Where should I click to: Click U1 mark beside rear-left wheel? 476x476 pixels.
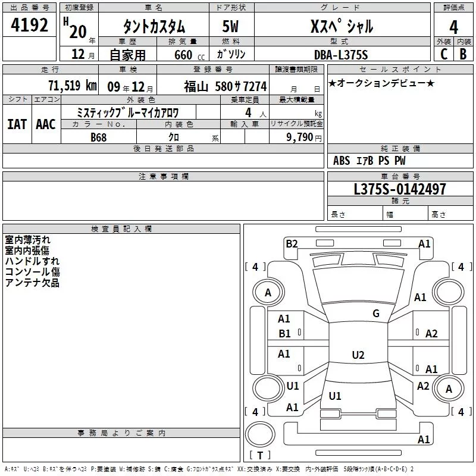[x=293, y=386]
